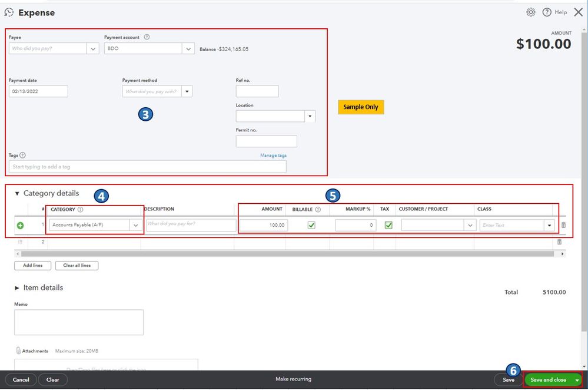This screenshot has height=390, width=588.
Task: Close the Expense window with the X
Action: click(578, 12)
